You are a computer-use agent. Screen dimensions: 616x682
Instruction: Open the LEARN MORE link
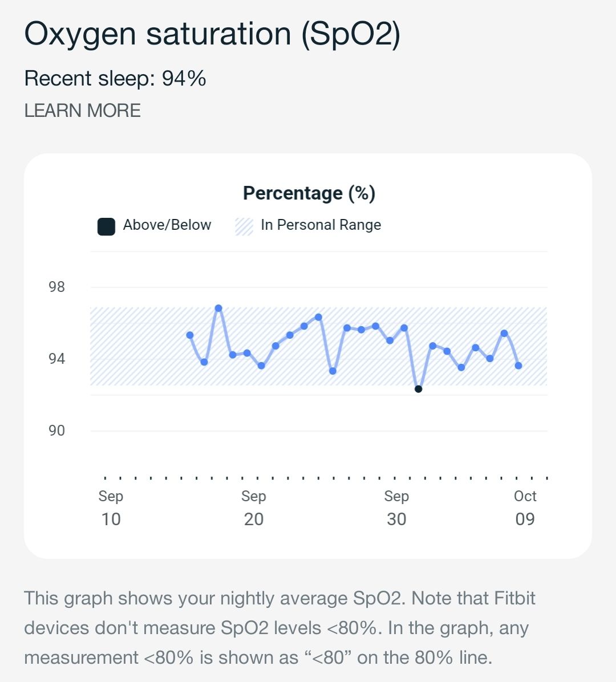click(x=82, y=111)
